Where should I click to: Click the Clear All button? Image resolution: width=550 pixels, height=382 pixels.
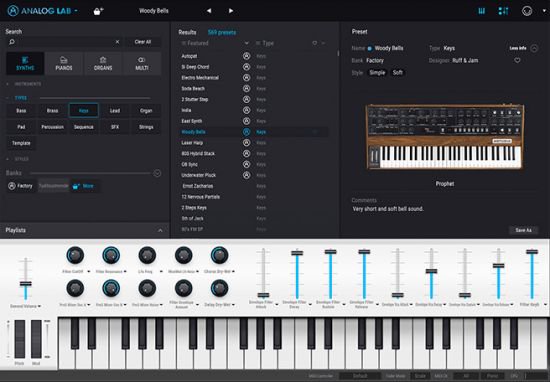(143, 42)
